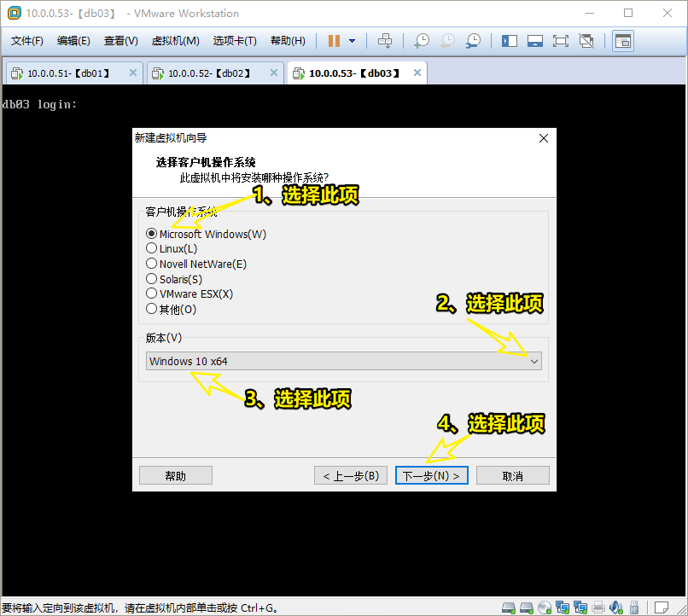This screenshot has height=616, width=688.
Task: Pause the virtual machine with the toolbar pause icon
Action: tap(334, 41)
